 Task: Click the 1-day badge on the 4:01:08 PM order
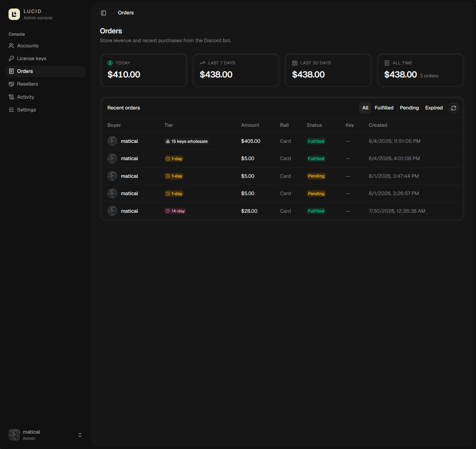pos(174,159)
